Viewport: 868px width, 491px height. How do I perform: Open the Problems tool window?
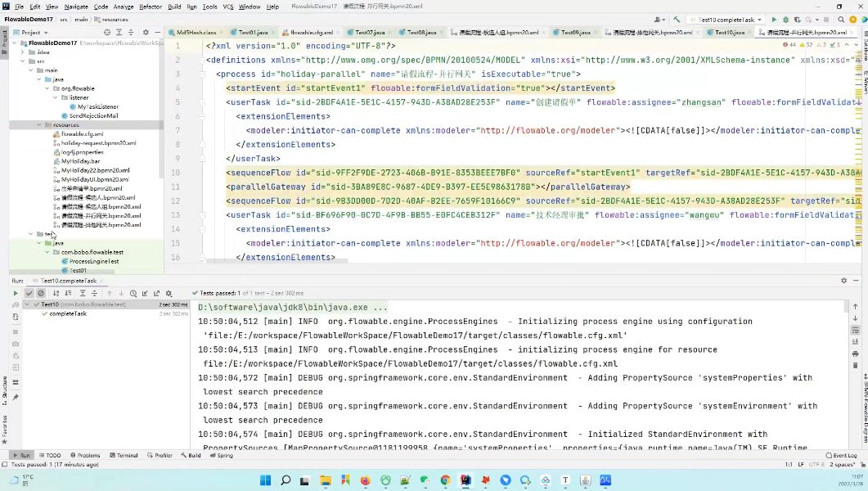pyautogui.click(x=85, y=455)
